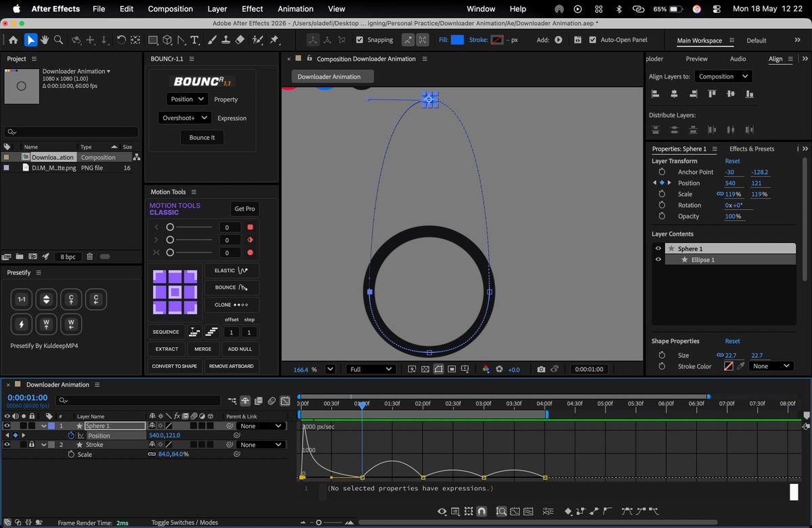The image size is (812, 528).
Task: Open the Layer menu
Action: click(217, 9)
